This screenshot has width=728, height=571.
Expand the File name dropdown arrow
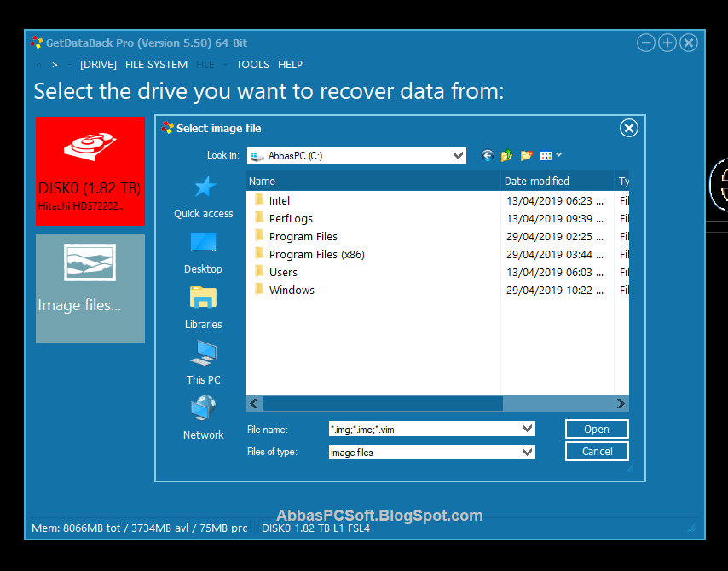(527, 429)
